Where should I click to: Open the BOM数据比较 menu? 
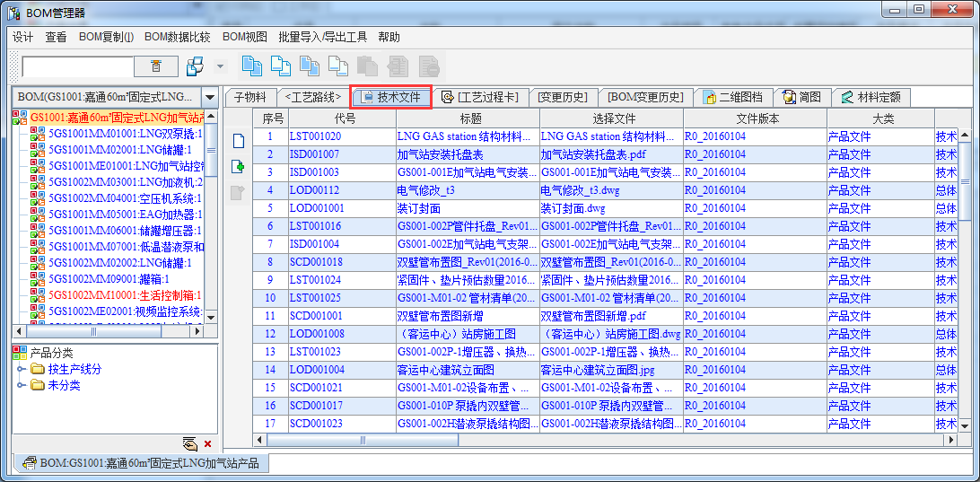click(178, 37)
